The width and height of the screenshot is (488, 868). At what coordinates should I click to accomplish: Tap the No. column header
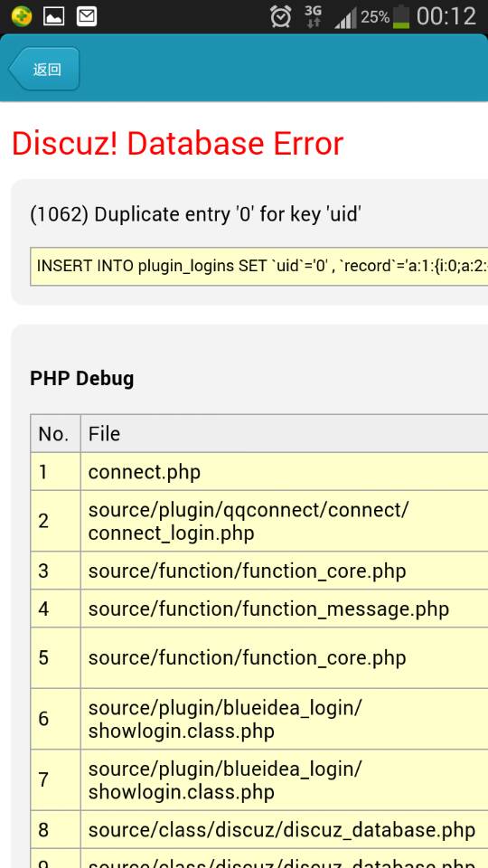55,433
